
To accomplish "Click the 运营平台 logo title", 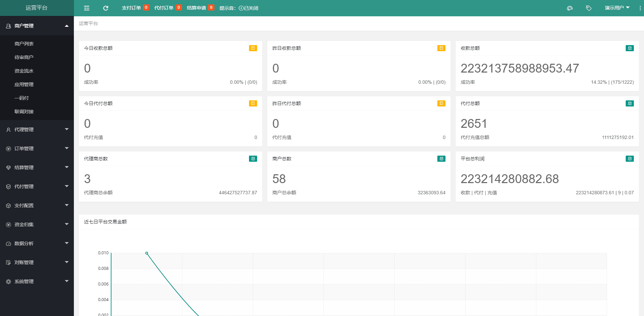I will [x=37, y=8].
